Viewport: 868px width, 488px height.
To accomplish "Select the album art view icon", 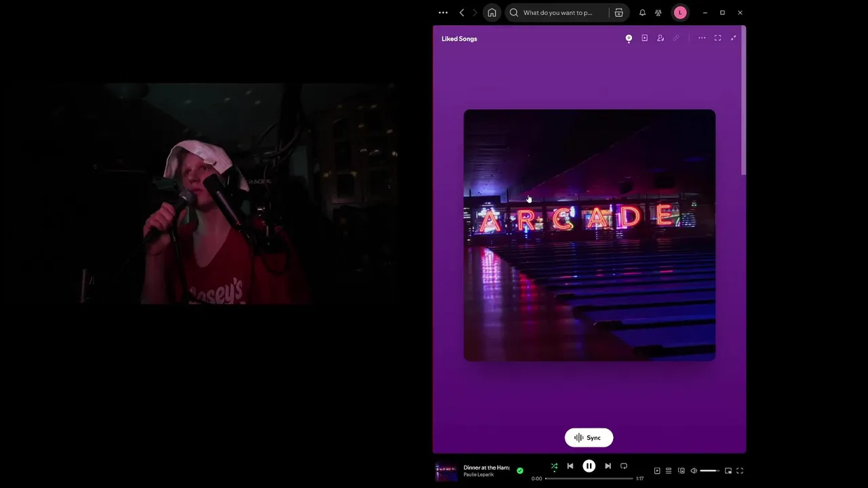I will pos(629,38).
